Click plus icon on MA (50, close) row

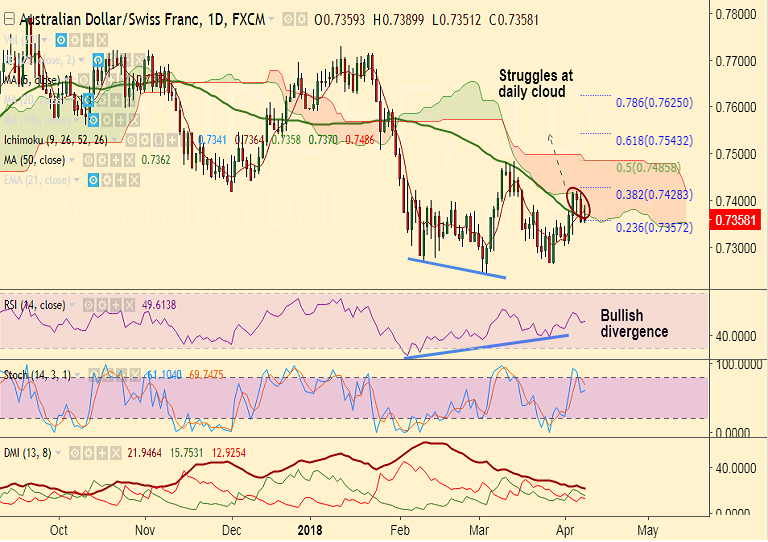point(116,160)
